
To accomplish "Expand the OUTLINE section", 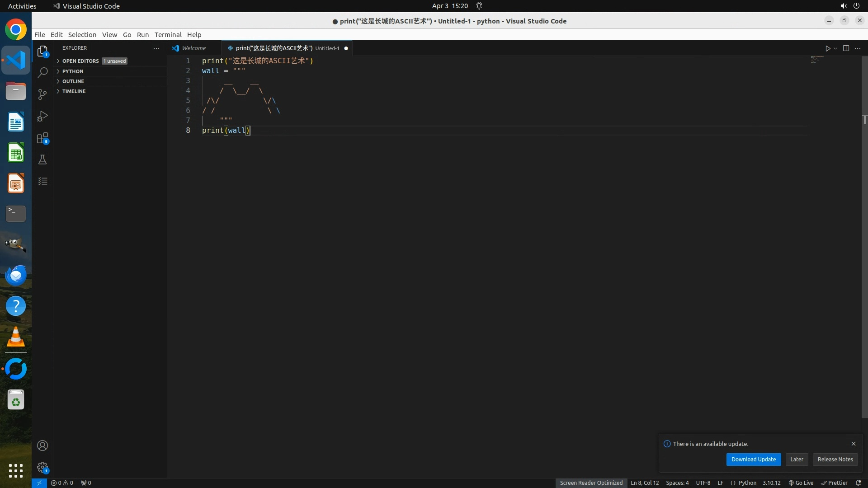I will point(73,81).
